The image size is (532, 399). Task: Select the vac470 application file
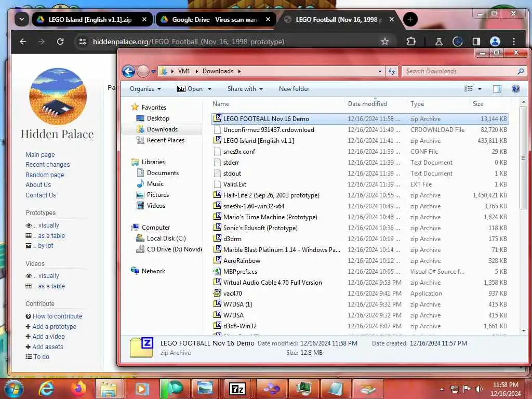(360, 294)
